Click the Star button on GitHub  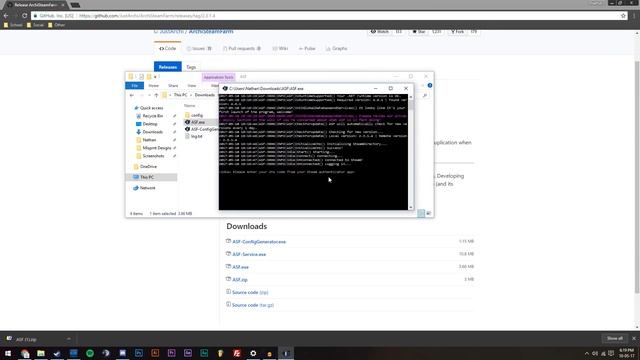[x=419, y=31]
